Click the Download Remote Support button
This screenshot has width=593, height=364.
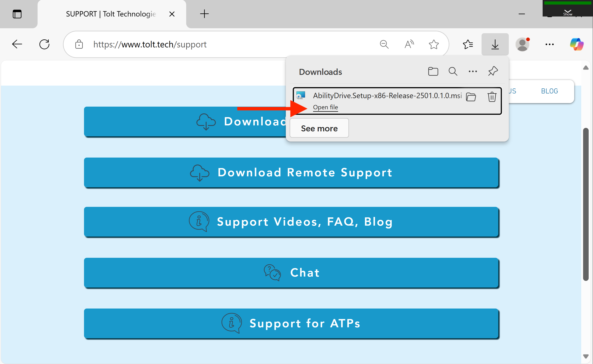(x=291, y=173)
